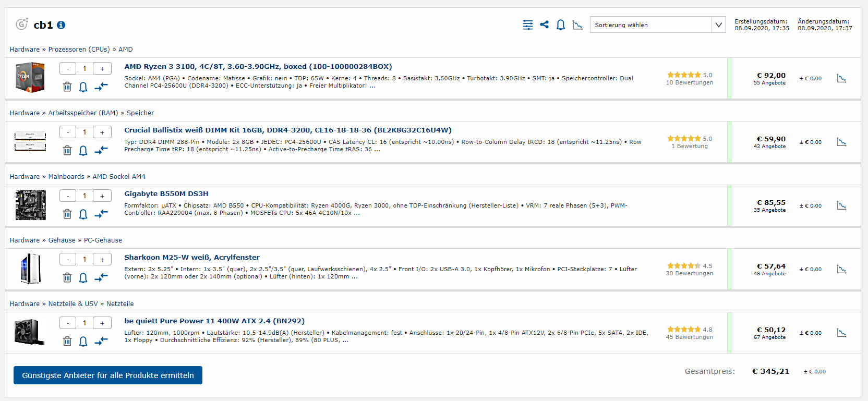The width and height of the screenshot is (868, 401).
Task: Increase quantity of Crucial Ballistix kit
Action: point(102,132)
